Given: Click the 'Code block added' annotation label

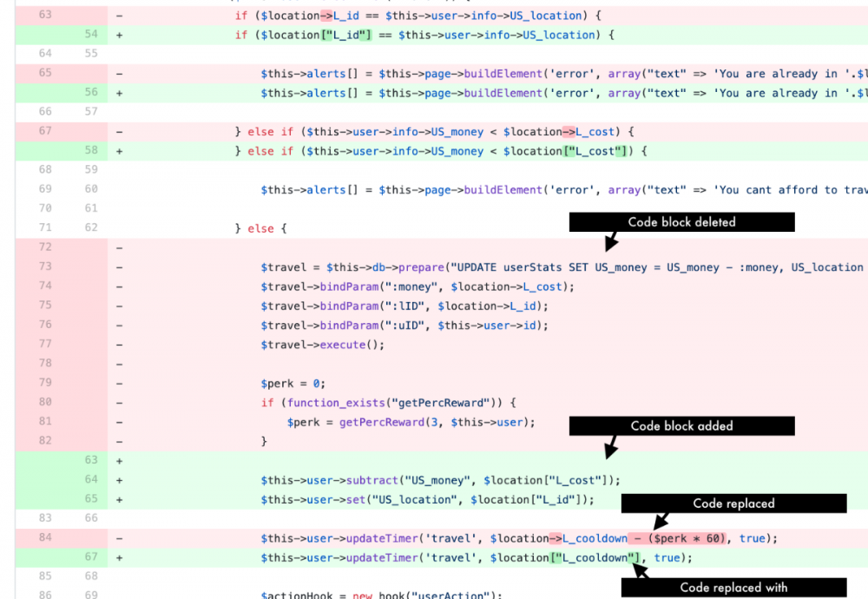Looking at the screenshot, I should click(x=681, y=425).
